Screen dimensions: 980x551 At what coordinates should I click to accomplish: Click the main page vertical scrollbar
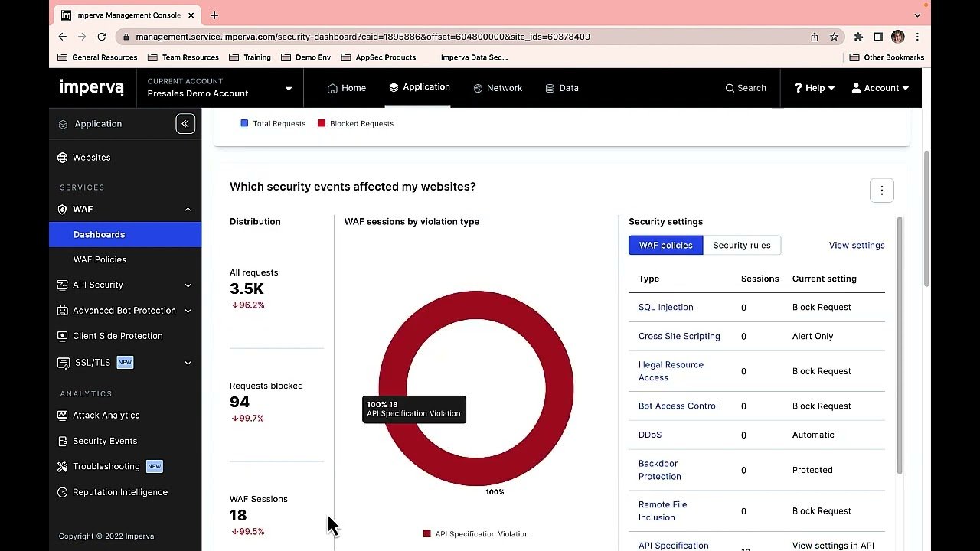[x=926, y=219]
